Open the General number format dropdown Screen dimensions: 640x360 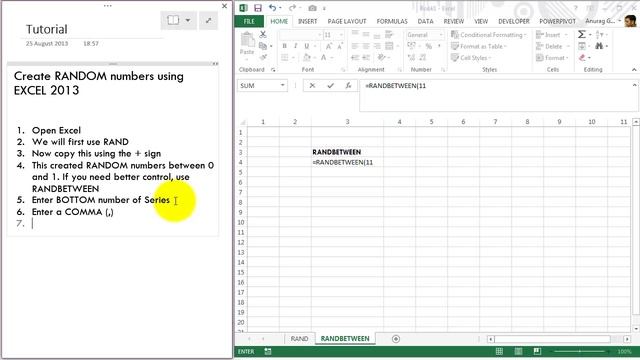[x=441, y=35]
